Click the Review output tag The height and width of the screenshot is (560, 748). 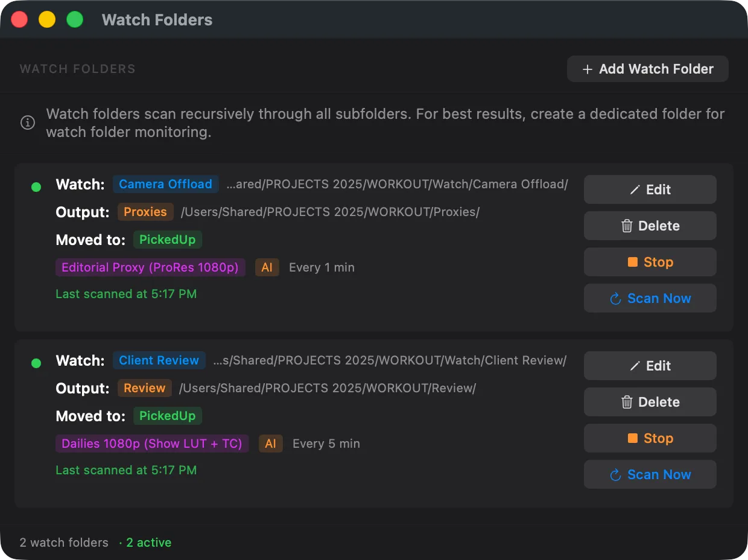[x=144, y=388]
